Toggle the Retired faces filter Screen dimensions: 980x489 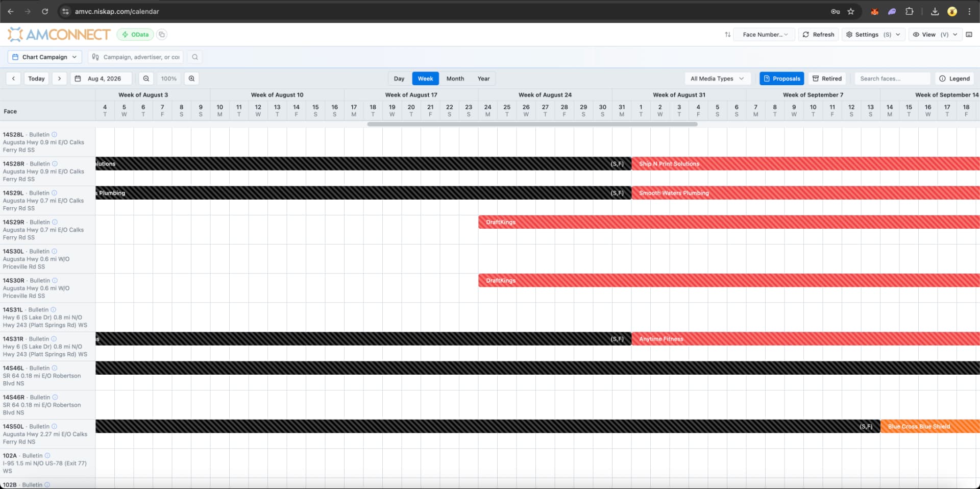coord(827,79)
